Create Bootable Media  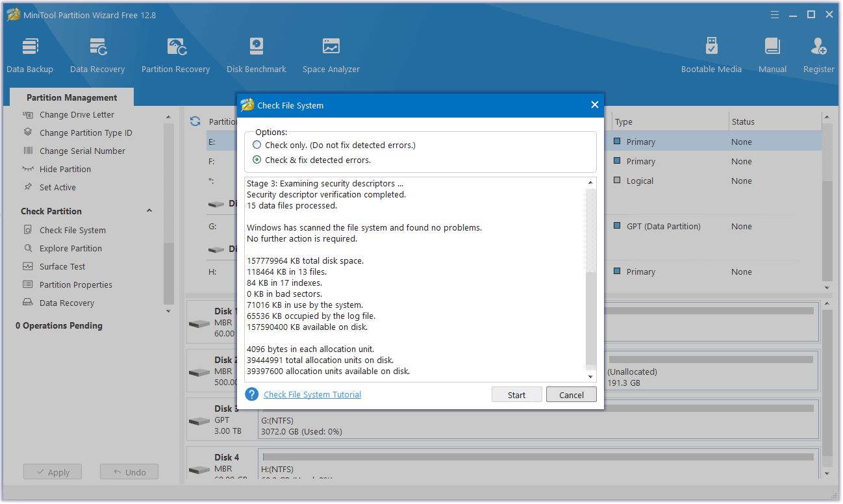(x=711, y=56)
